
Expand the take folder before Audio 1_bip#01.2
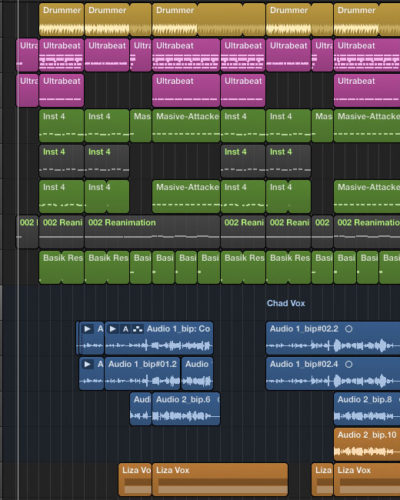(x=87, y=364)
